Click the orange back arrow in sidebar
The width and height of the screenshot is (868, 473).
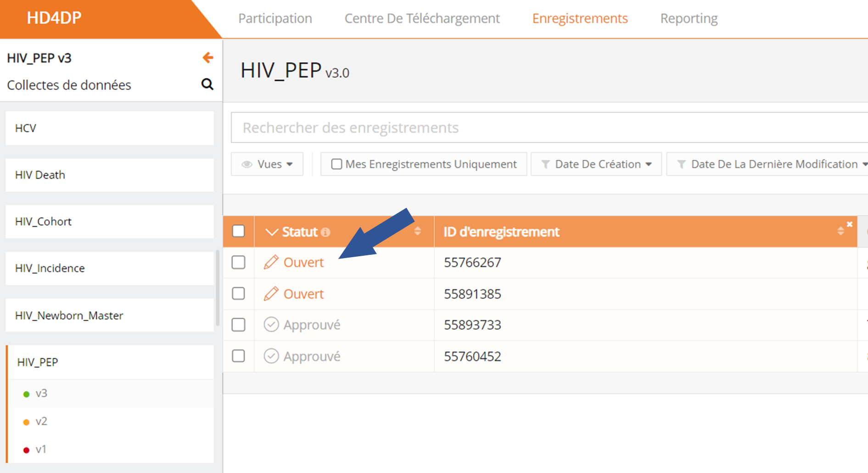click(207, 58)
